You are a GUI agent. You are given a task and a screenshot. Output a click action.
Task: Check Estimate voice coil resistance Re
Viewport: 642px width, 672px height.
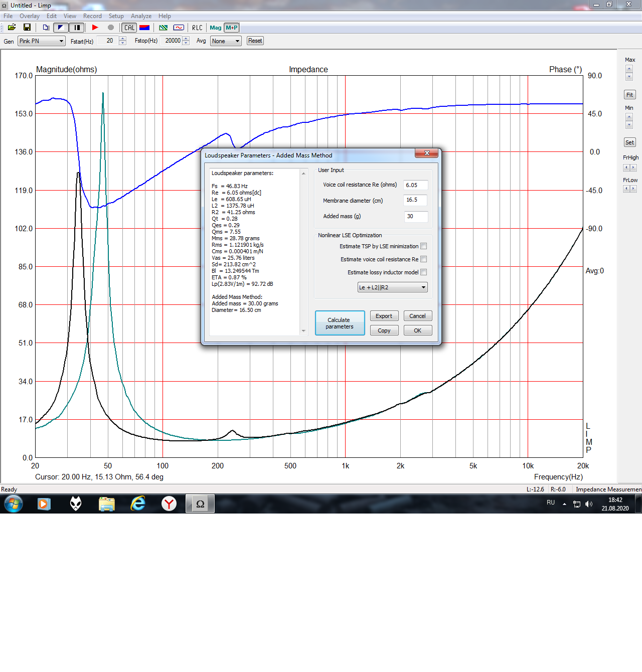pyautogui.click(x=424, y=259)
